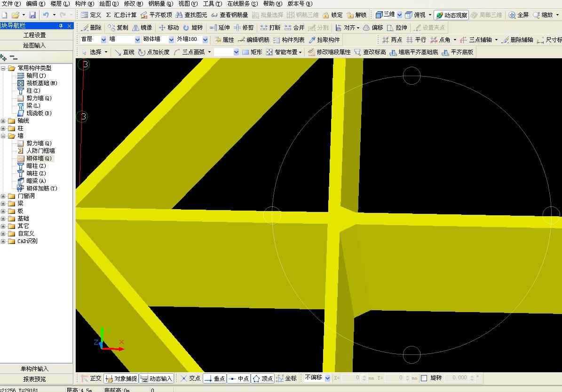
Task: Collapse the 常用构件类型 tree node
Action: point(3,68)
